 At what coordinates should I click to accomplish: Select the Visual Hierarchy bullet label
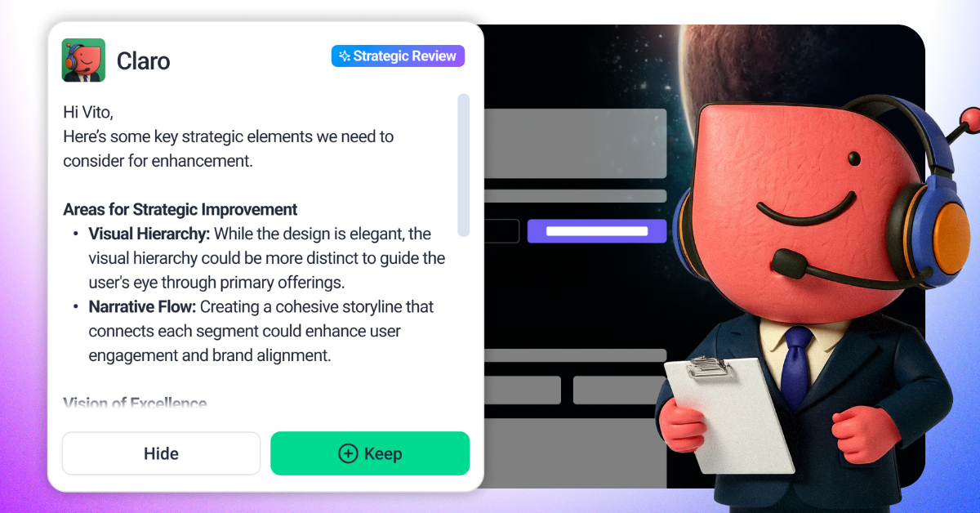coord(149,234)
